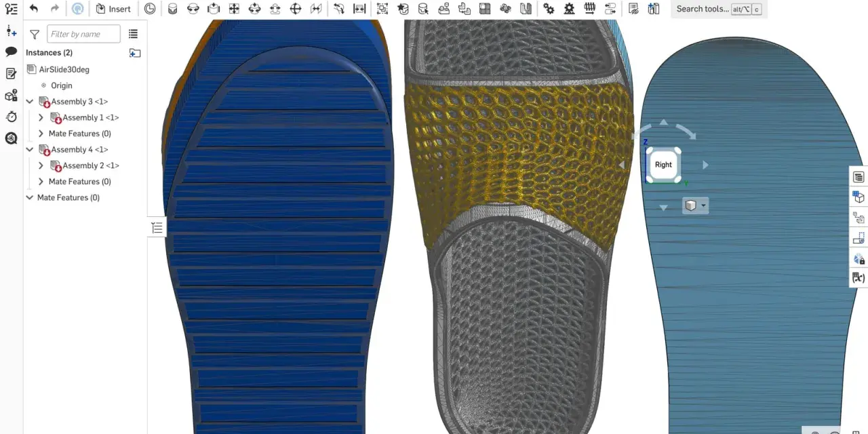This screenshot has height=434, width=868.
Task: Open the comments speech bubble panel
Action: coord(11,52)
